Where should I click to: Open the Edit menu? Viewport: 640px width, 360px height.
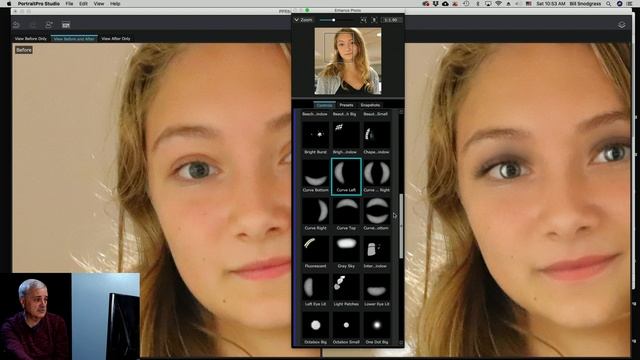point(83,4)
